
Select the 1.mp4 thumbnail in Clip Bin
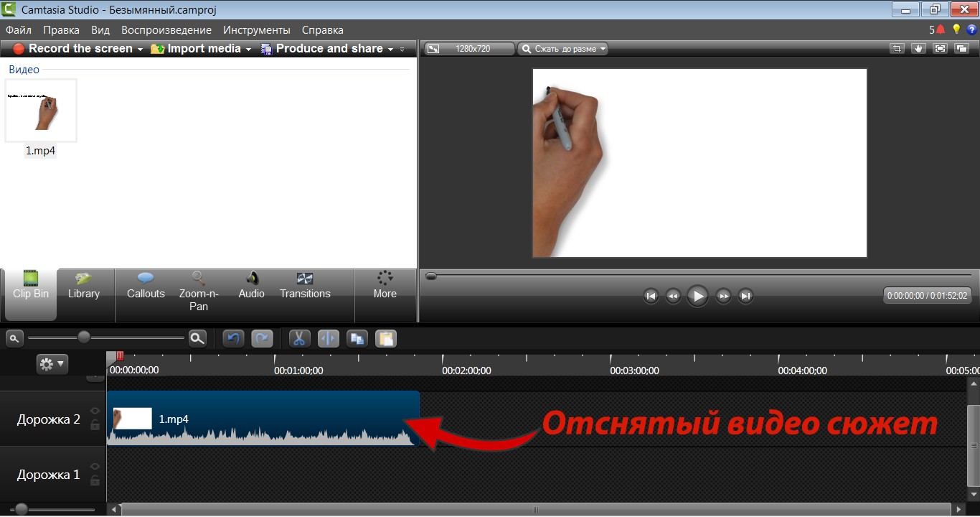point(41,111)
